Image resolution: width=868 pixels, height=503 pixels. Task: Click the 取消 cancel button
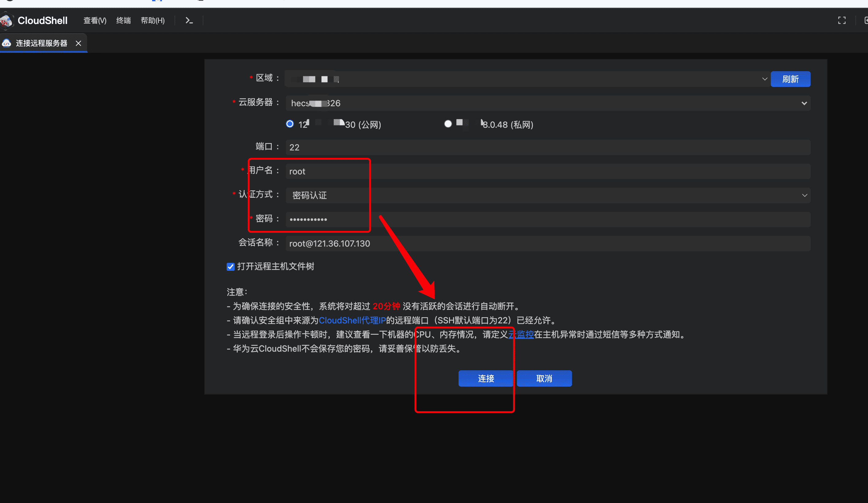pyautogui.click(x=544, y=379)
